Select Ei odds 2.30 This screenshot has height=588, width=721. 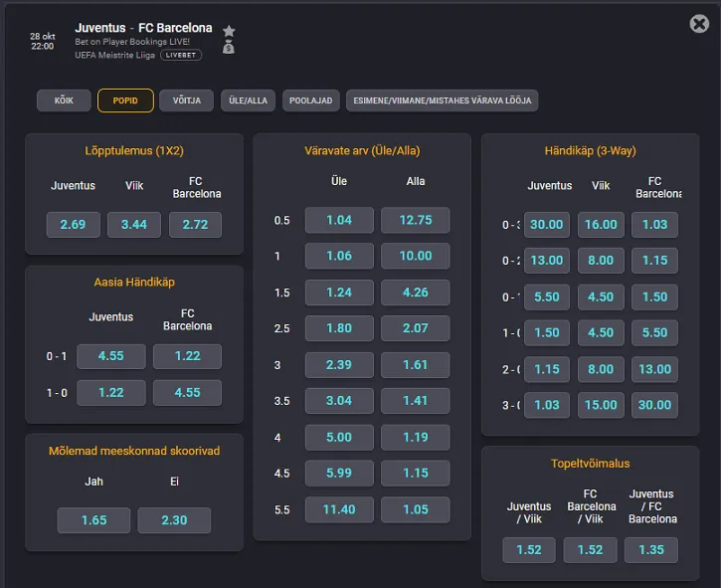click(174, 520)
